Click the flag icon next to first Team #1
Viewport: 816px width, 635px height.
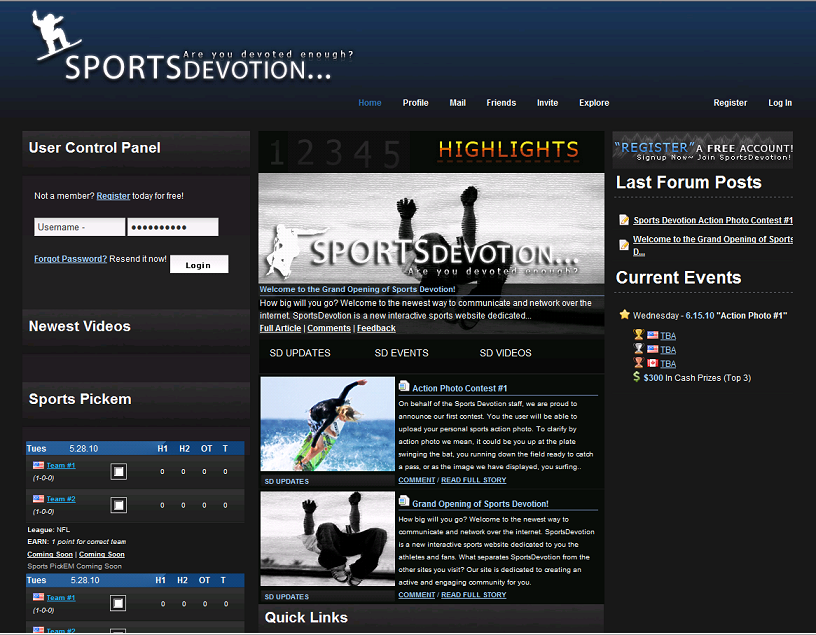click(x=38, y=465)
